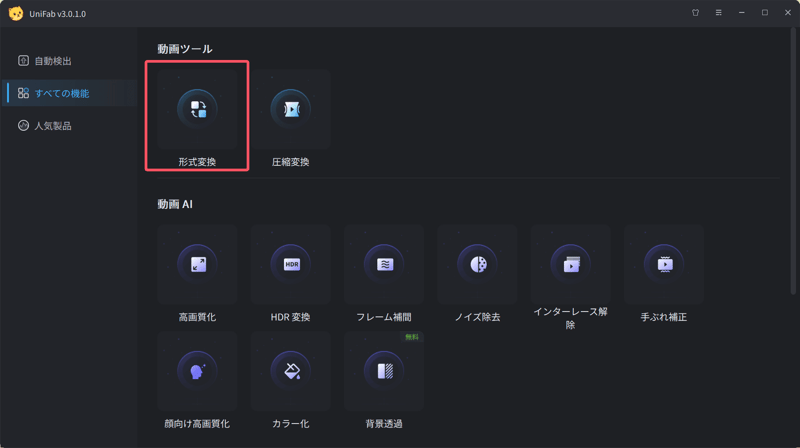Click the 形式変換 label text

point(197,162)
